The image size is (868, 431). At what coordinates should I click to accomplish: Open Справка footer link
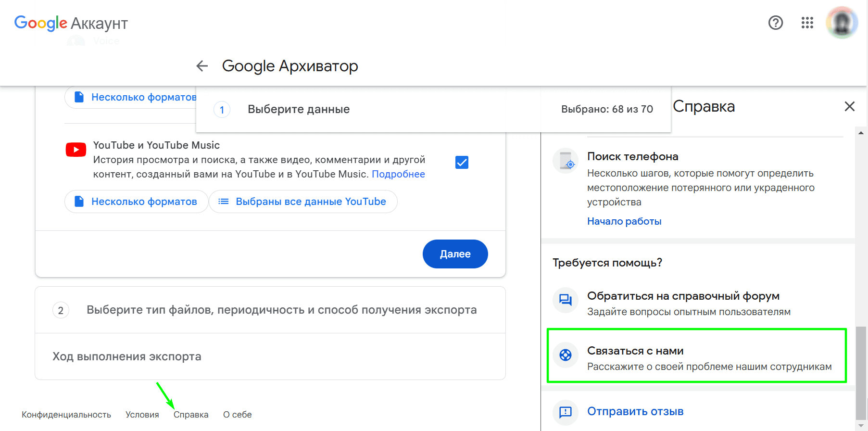coord(191,415)
